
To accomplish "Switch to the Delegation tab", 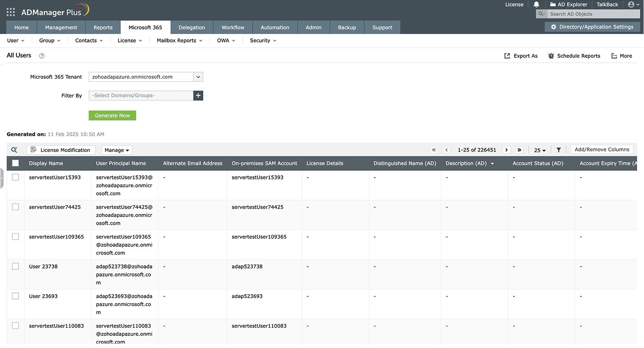I will (x=191, y=28).
